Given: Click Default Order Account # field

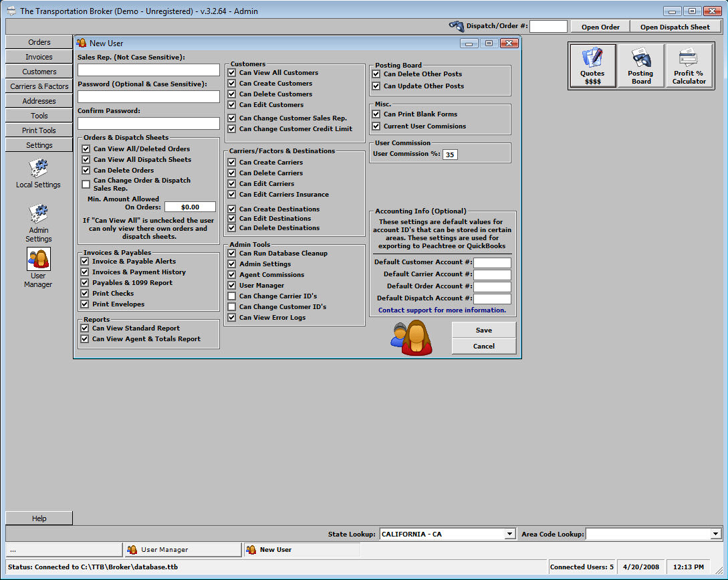Looking at the screenshot, I should coord(492,287).
